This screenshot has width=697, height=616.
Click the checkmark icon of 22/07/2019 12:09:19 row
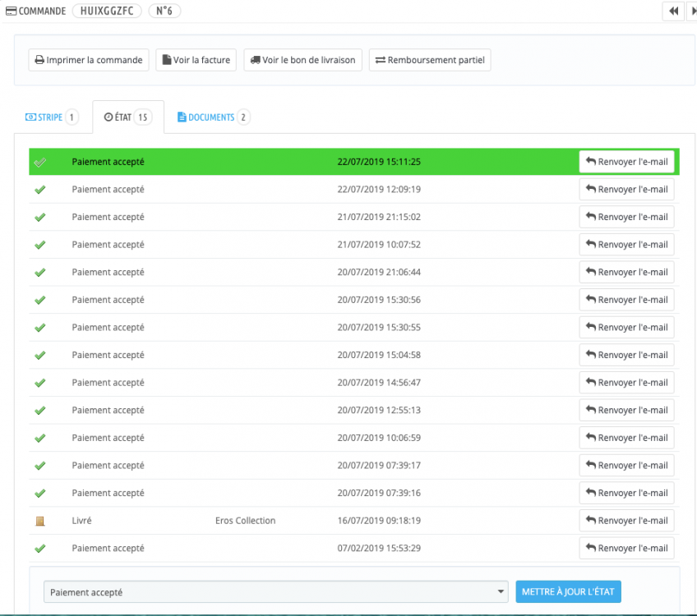pyautogui.click(x=40, y=190)
